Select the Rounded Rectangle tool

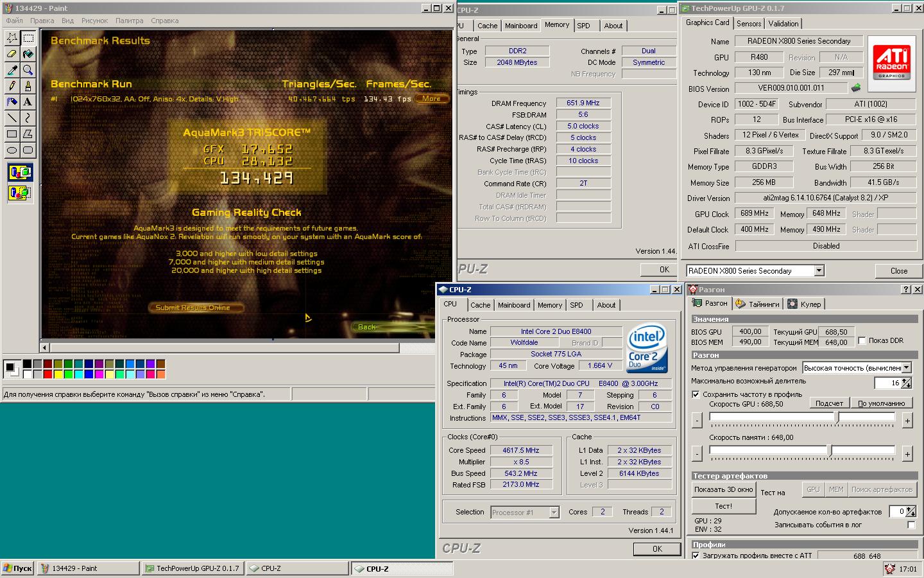point(28,150)
